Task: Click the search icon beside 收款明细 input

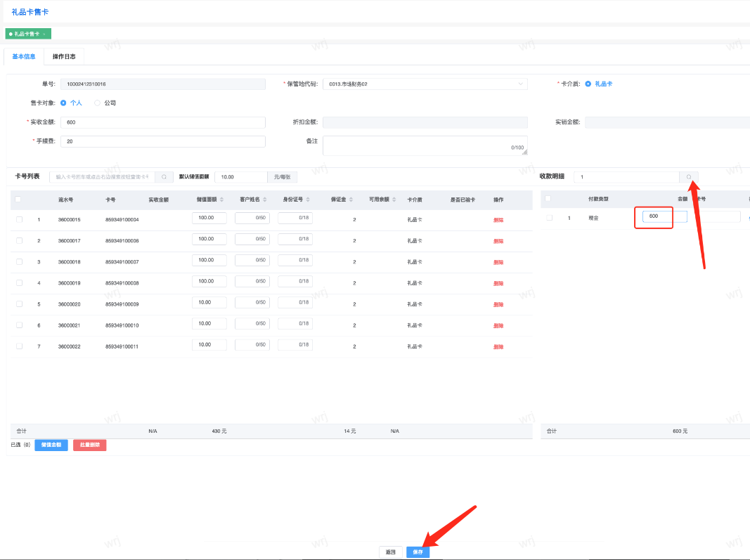Action: pyautogui.click(x=689, y=177)
